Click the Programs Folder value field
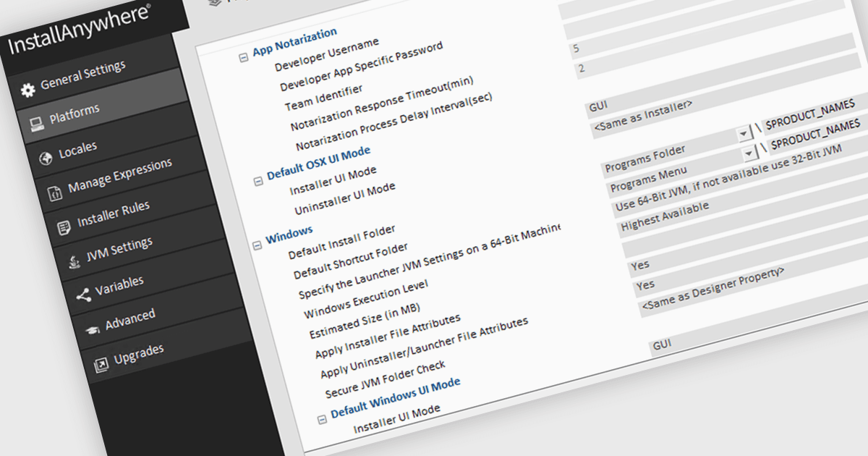The width and height of the screenshot is (868, 456). pos(670,153)
